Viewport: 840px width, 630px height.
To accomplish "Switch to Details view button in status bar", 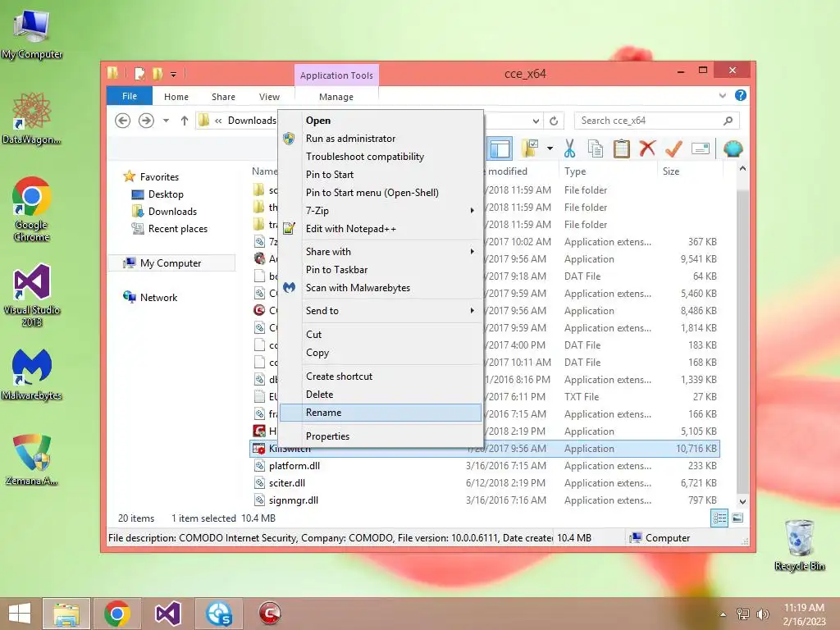I will (719, 518).
